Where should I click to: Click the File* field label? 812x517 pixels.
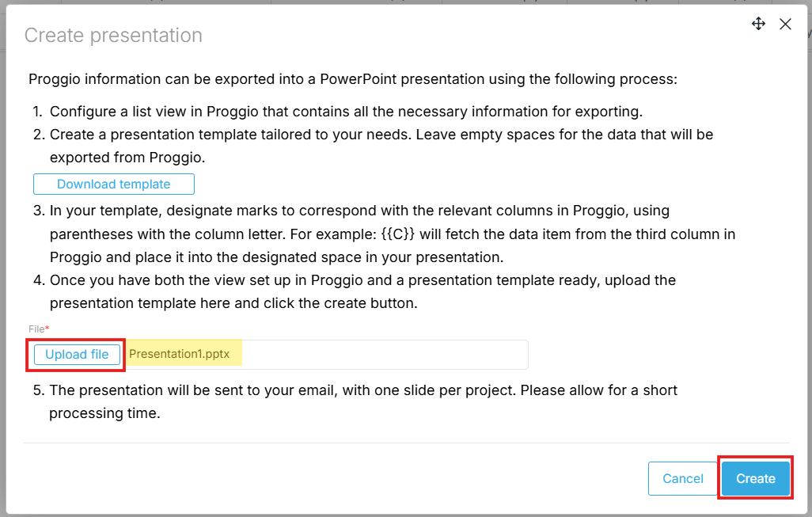[x=39, y=329]
